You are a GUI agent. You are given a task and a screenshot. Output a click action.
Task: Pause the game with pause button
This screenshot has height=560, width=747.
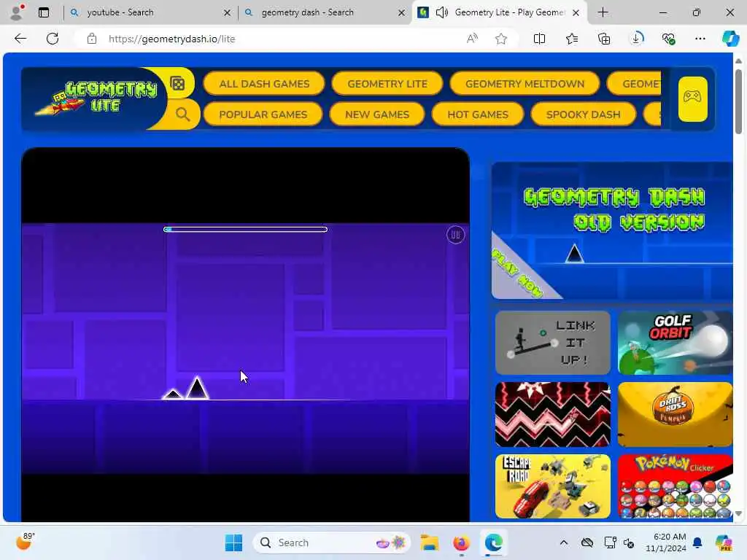coord(455,234)
